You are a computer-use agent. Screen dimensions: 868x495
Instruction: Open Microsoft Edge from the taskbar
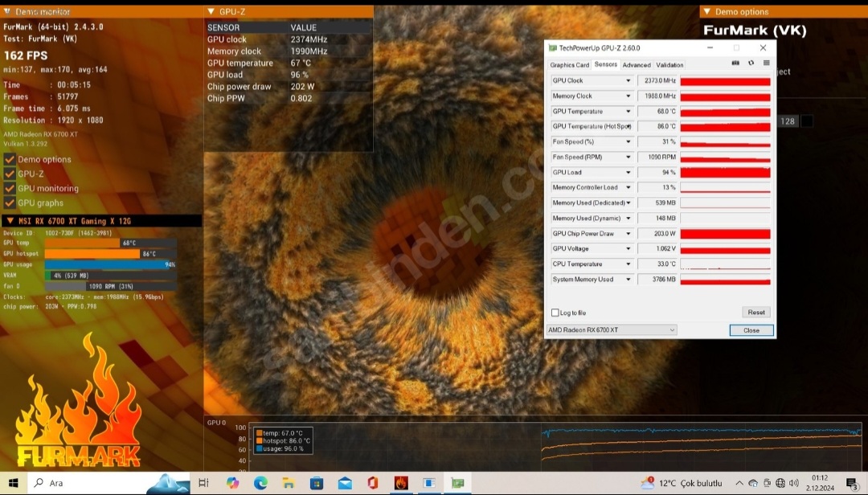click(260, 483)
